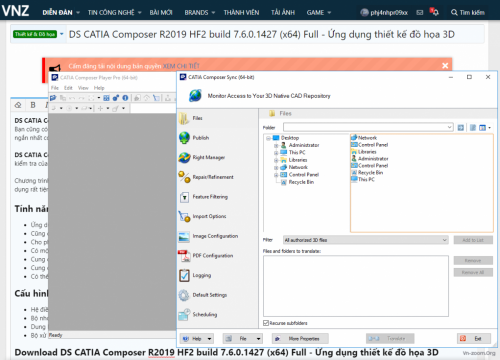The height and width of the screenshot is (360, 500).
Task: Open the Folder path dropdown
Action: tap(449, 127)
